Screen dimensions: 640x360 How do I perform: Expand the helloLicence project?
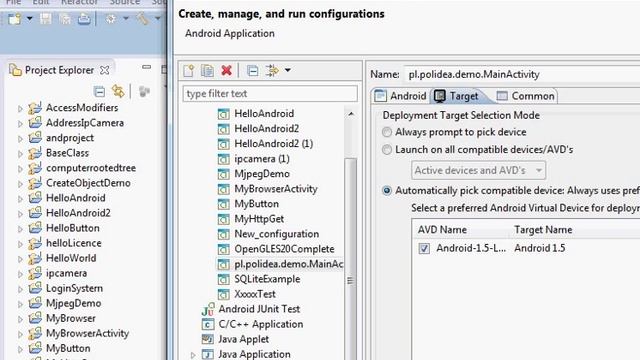tap(20, 244)
